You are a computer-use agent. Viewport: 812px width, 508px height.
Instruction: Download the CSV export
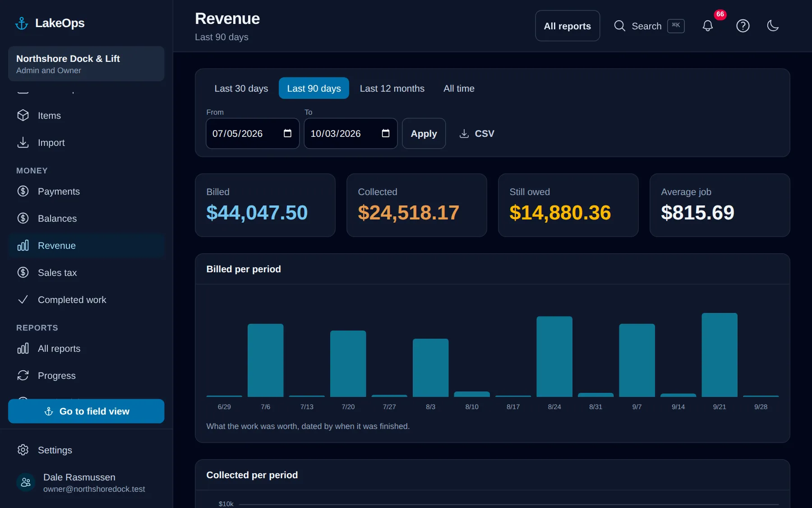click(477, 134)
